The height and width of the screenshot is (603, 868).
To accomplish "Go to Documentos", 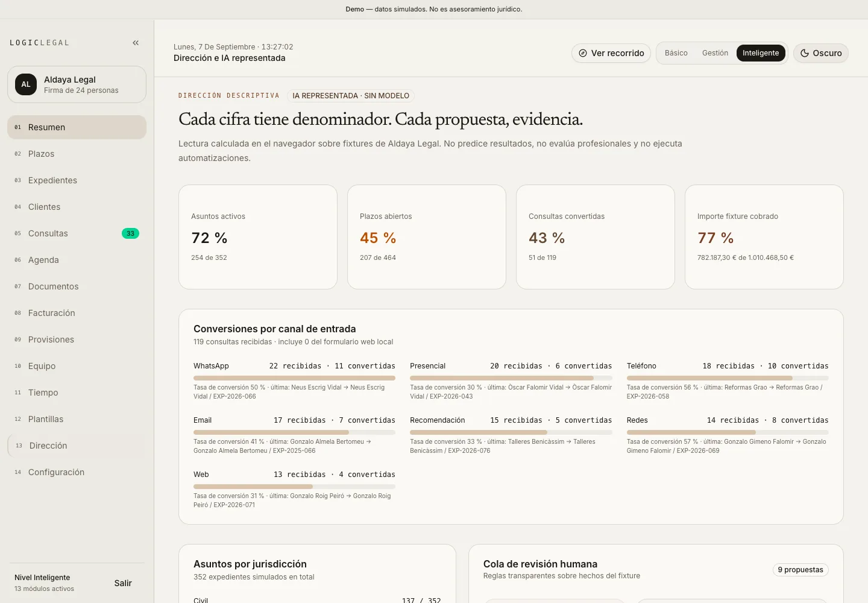I will 77,286.
